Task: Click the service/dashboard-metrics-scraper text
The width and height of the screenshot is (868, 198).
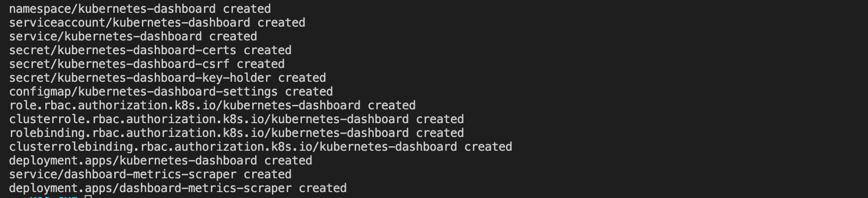Action: pos(123,174)
